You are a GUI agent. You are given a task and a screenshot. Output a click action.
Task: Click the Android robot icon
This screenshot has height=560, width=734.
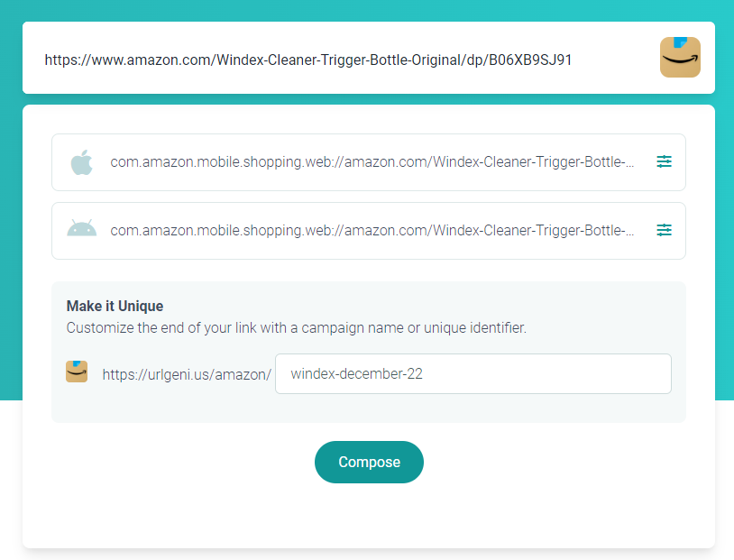tap(82, 228)
